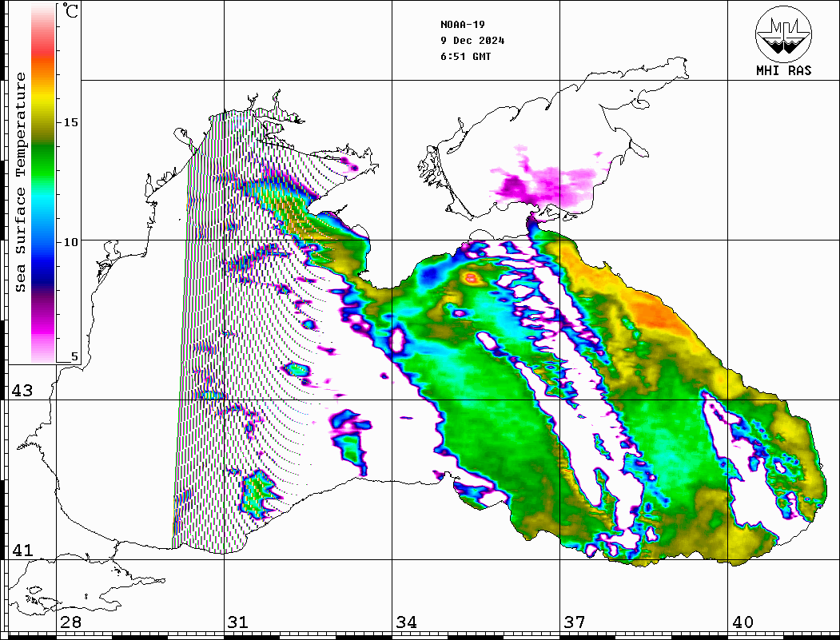
Task: Click the latitude label '43'
Action: (22, 391)
